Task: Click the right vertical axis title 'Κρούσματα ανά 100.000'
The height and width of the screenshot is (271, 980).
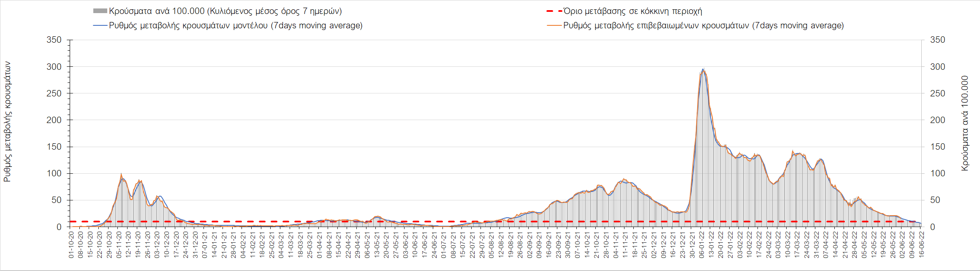Action: pyautogui.click(x=965, y=123)
